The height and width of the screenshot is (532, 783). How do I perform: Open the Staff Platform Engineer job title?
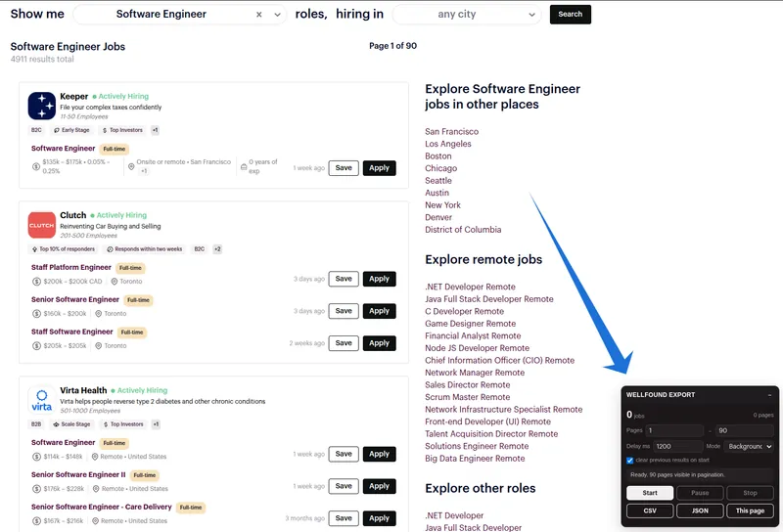click(x=70, y=268)
